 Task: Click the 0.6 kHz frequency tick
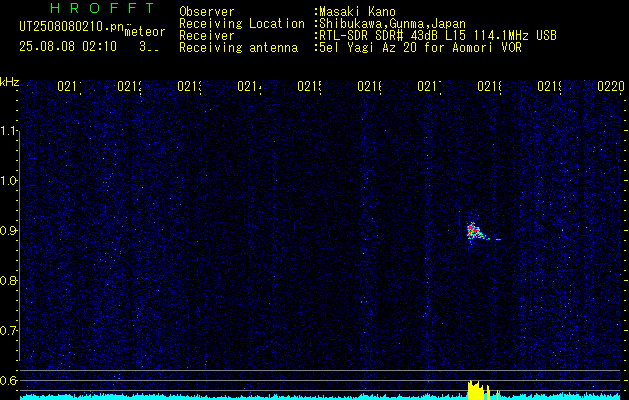pyautogui.click(x=9, y=380)
